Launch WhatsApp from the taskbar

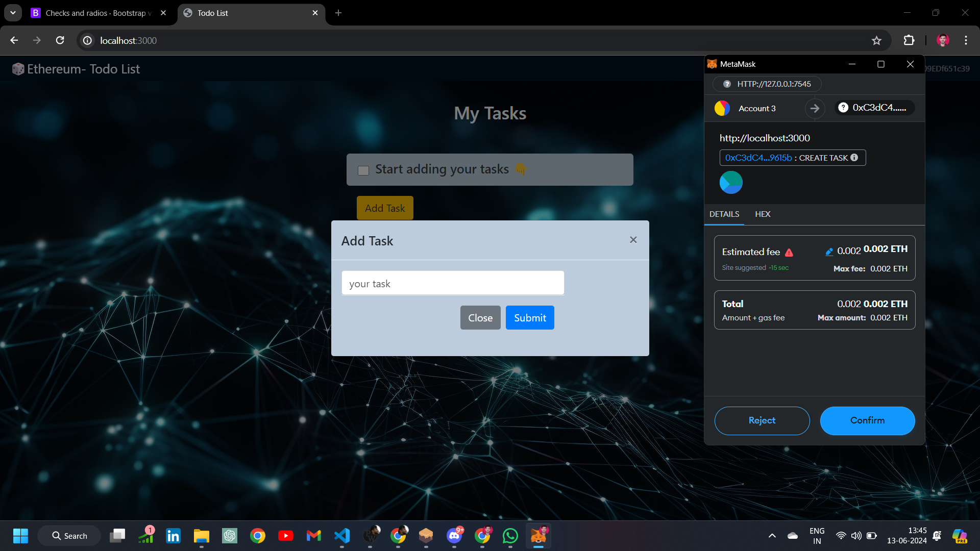[x=510, y=536]
